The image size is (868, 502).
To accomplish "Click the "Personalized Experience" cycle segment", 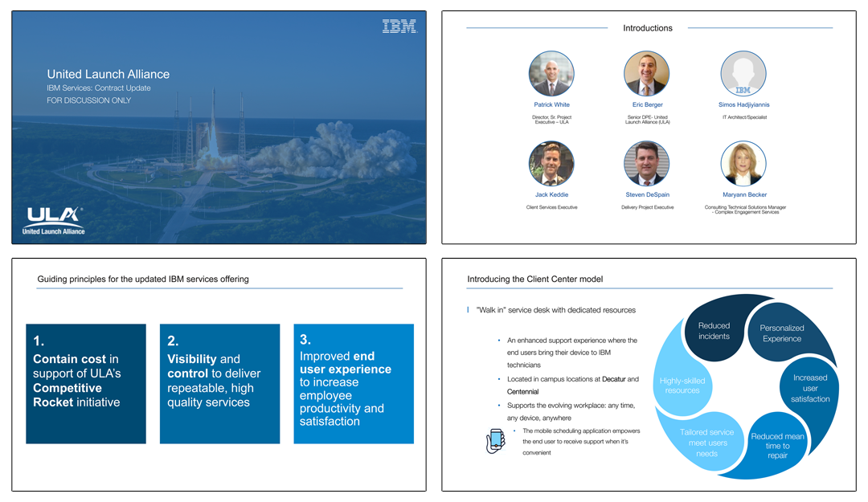I will coord(782,333).
